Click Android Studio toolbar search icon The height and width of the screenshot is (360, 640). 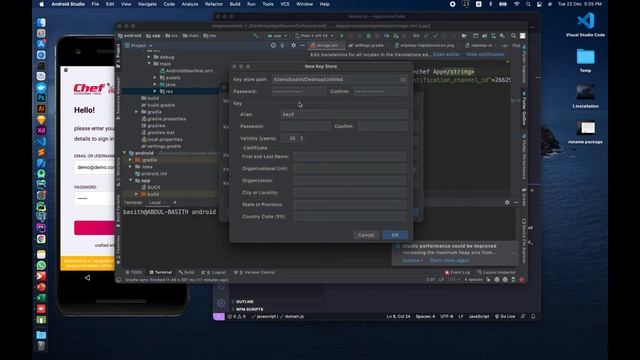pyautogui.click(x=513, y=36)
